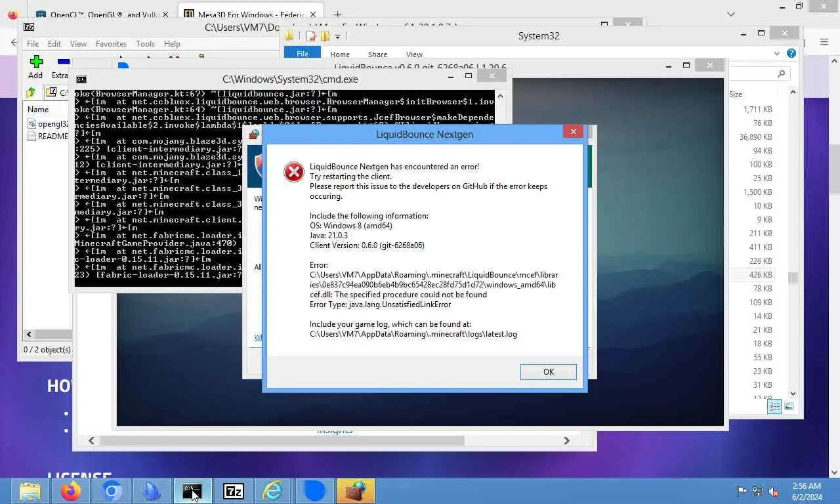Open the Help menu in 7-Zip
840x504 pixels.
tap(172, 44)
